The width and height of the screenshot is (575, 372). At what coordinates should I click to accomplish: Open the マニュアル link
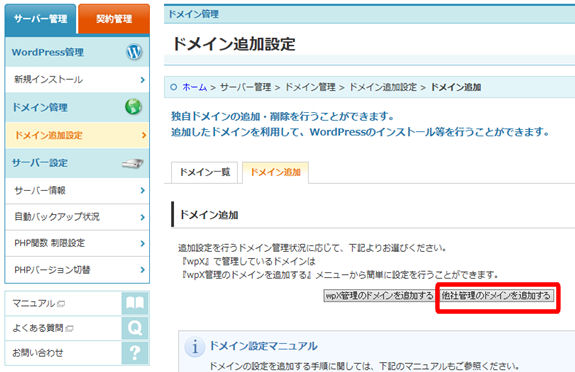[34, 303]
